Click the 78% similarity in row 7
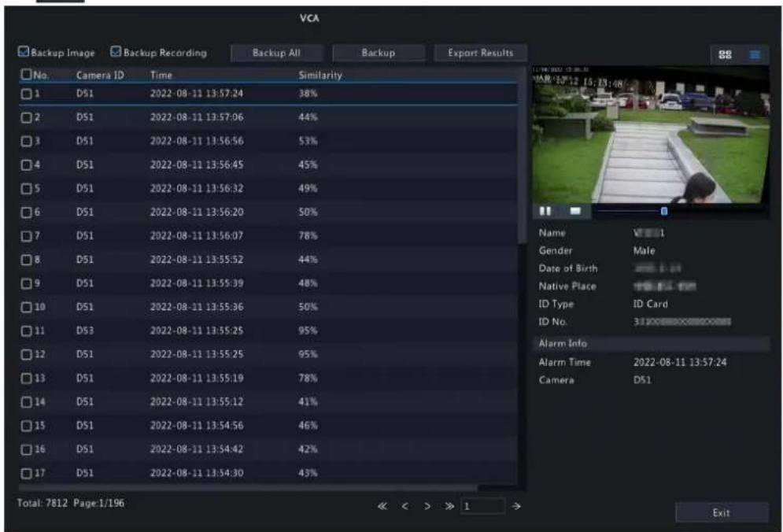783x532 pixels. point(308,236)
